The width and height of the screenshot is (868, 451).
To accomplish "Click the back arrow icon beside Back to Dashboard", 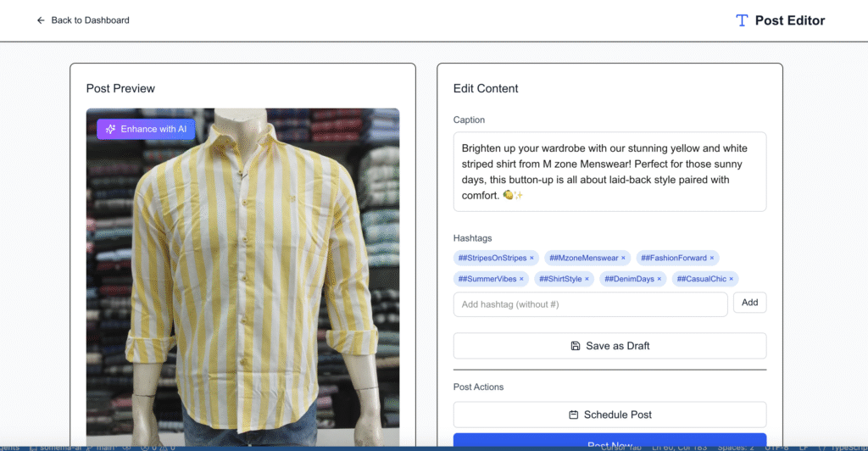I will tap(41, 20).
